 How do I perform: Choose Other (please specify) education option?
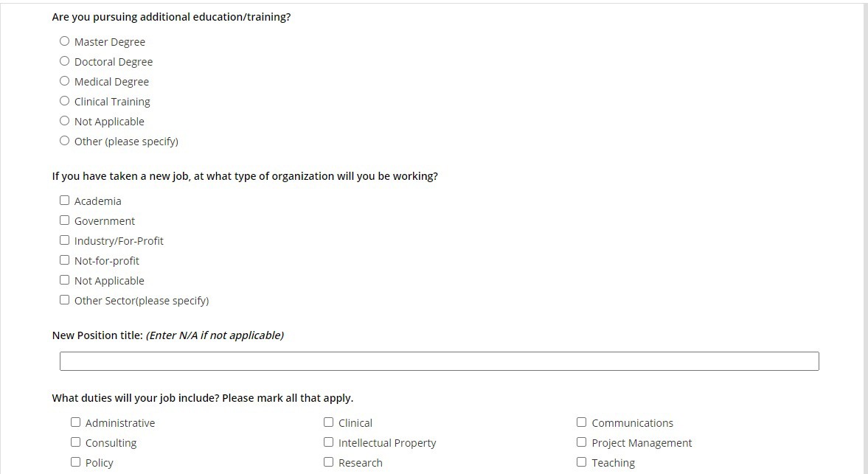pos(65,141)
